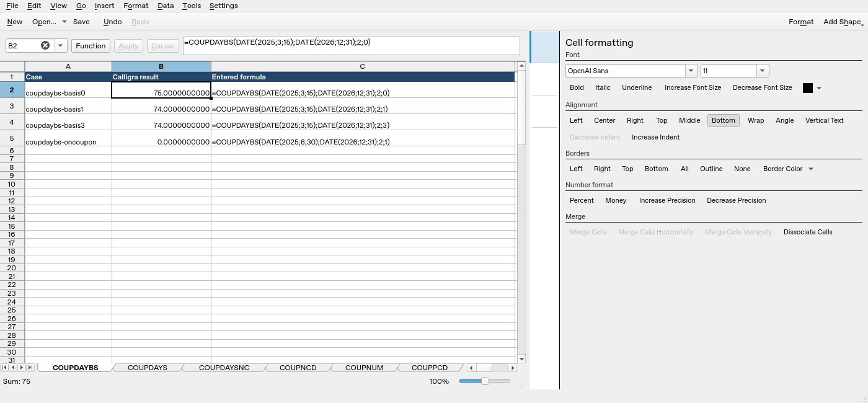
Task: Expand the font color dropdown arrow
Action: (x=819, y=88)
